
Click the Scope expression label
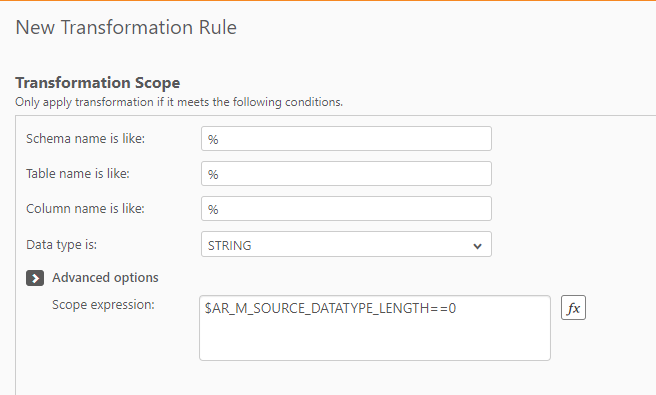click(x=103, y=305)
